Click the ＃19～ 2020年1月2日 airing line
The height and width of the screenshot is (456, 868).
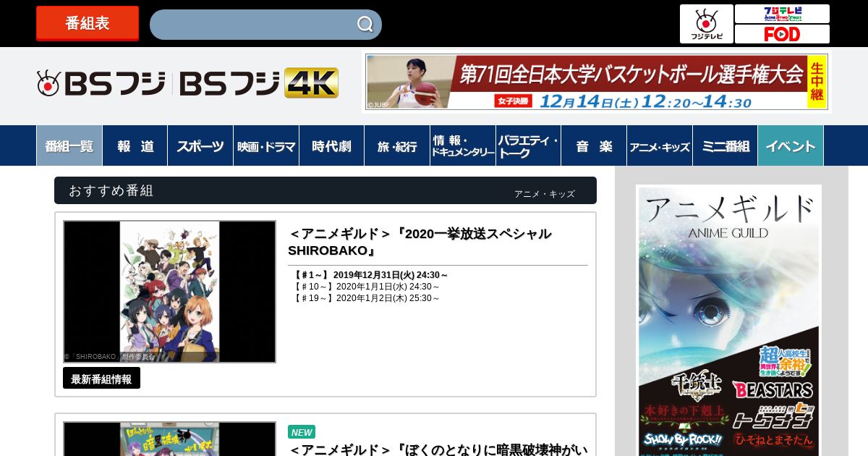point(367,298)
